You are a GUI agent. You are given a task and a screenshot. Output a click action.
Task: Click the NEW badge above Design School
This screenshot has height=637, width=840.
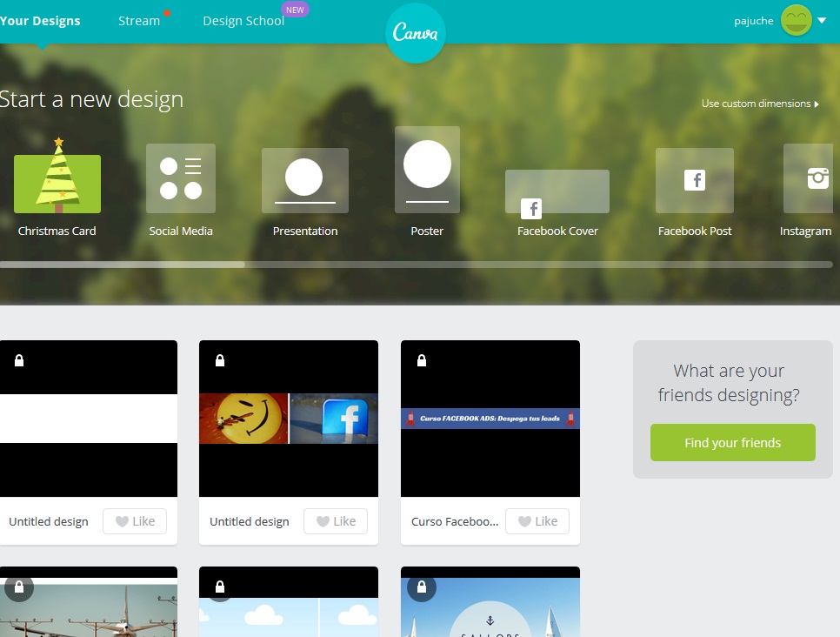pos(295,10)
